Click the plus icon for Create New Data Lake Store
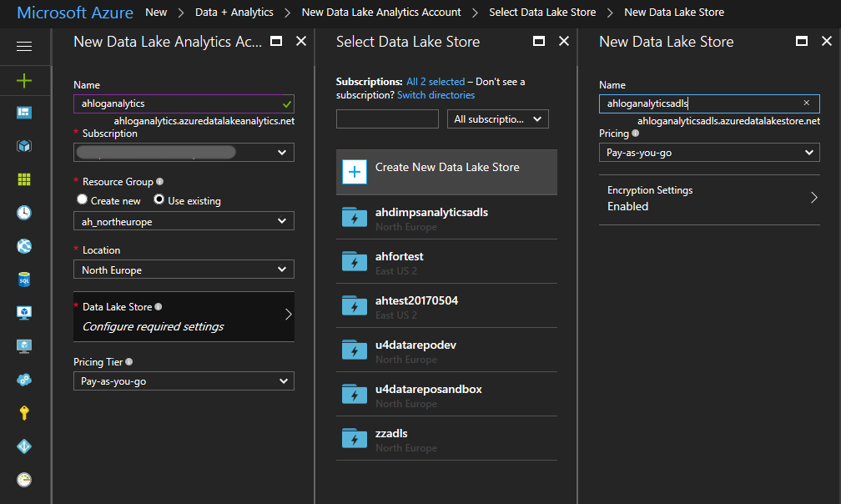Viewport: 841px width, 504px height. coord(355,172)
